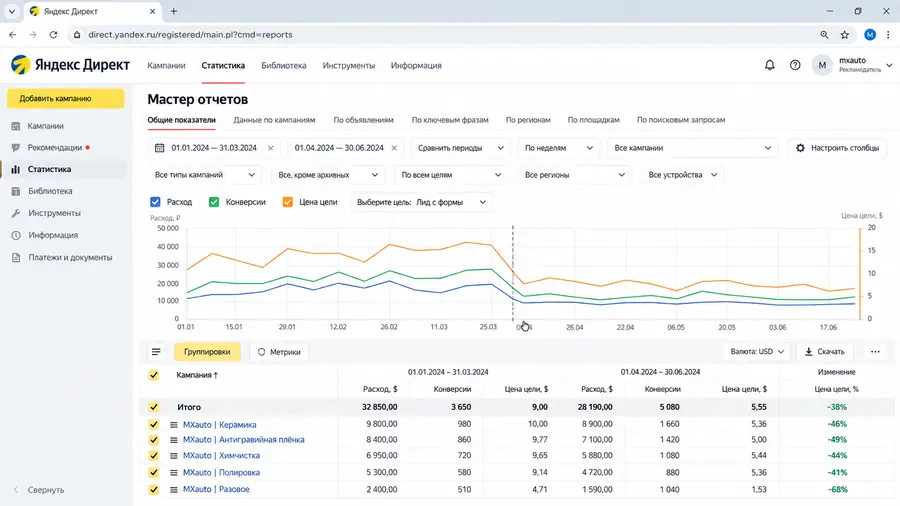Go back in browser history
The height and width of the screenshot is (506, 900).
tap(13, 34)
